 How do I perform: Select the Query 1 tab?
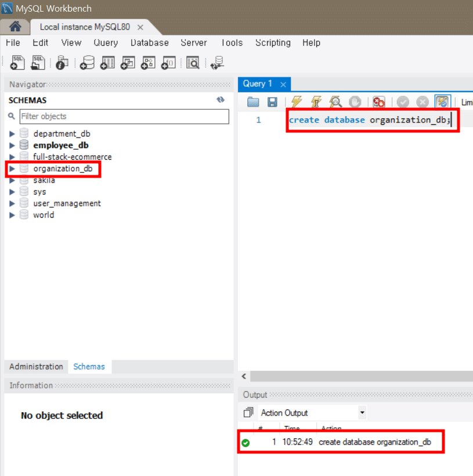pos(258,84)
